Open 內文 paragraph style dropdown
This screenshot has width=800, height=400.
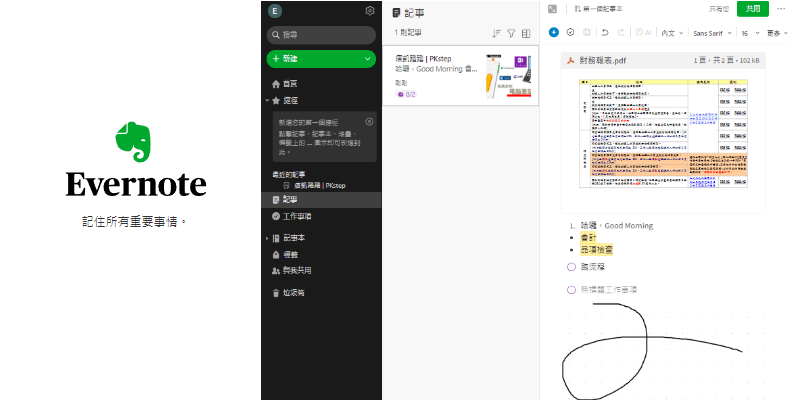(672, 33)
